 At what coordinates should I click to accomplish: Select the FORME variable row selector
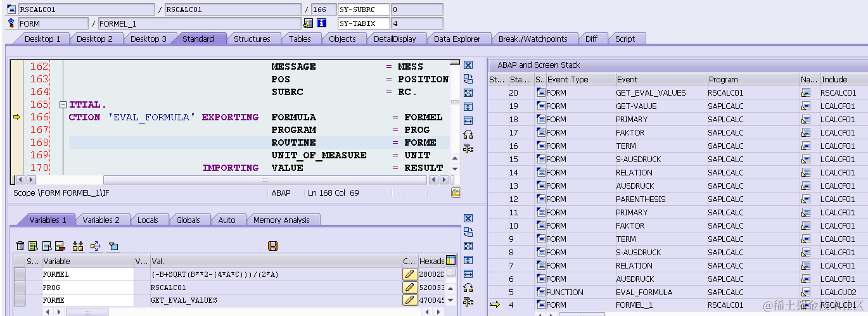click(x=20, y=300)
